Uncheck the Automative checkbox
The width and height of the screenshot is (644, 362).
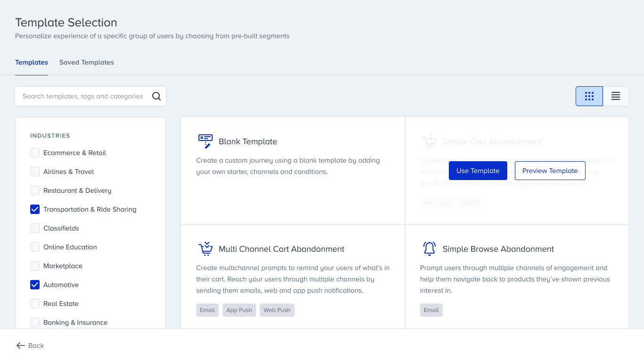pyautogui.click(x=35, y=285)
